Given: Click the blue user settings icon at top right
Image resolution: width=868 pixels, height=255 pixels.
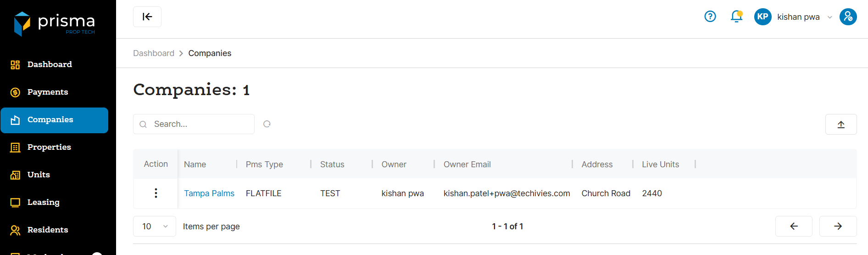Looking at the screenshot, I should pyautogui.click(x=848, y=17).
